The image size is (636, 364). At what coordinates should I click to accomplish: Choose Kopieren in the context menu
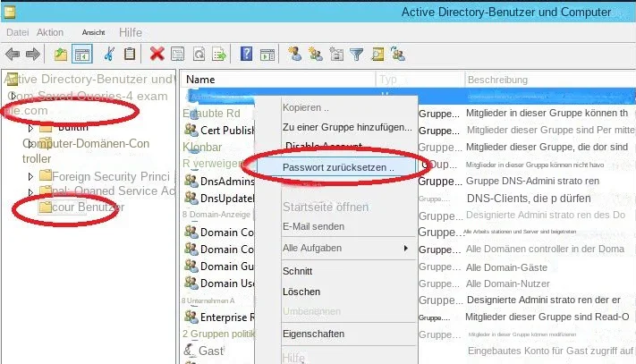click(x=305, y=108)
